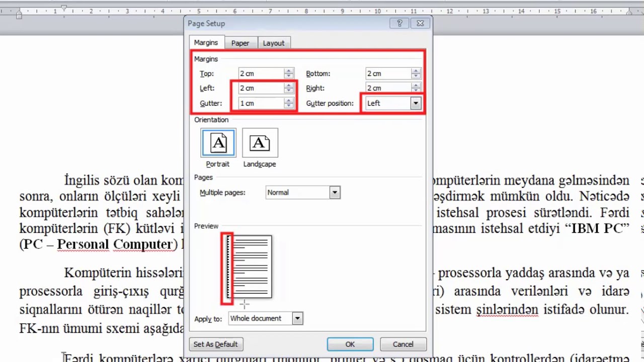Image resolution: width=644 pixels, height=362 pixels.
Task: Click the left indent marker on ruler
Action: pyautogui.click(x=19, y=16)
